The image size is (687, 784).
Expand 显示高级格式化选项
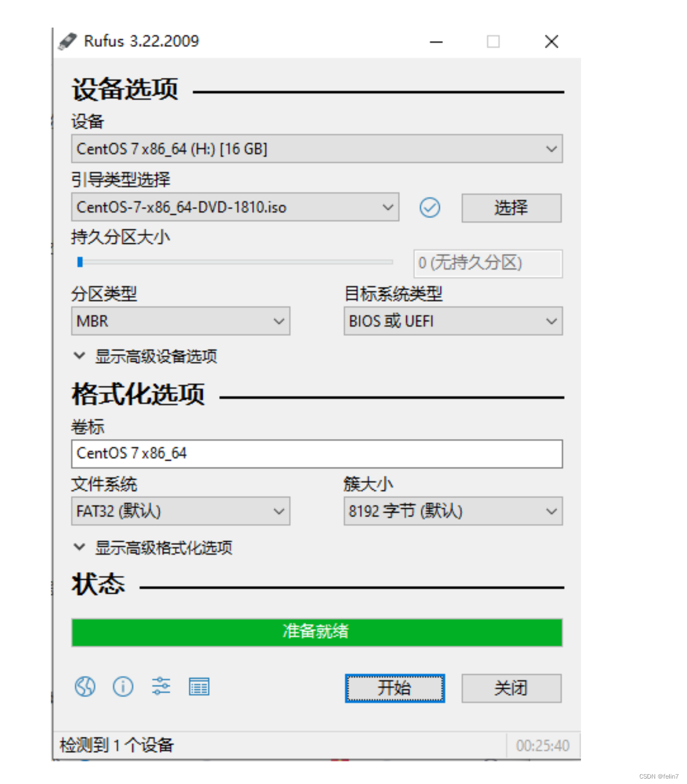tap(153, 548)
